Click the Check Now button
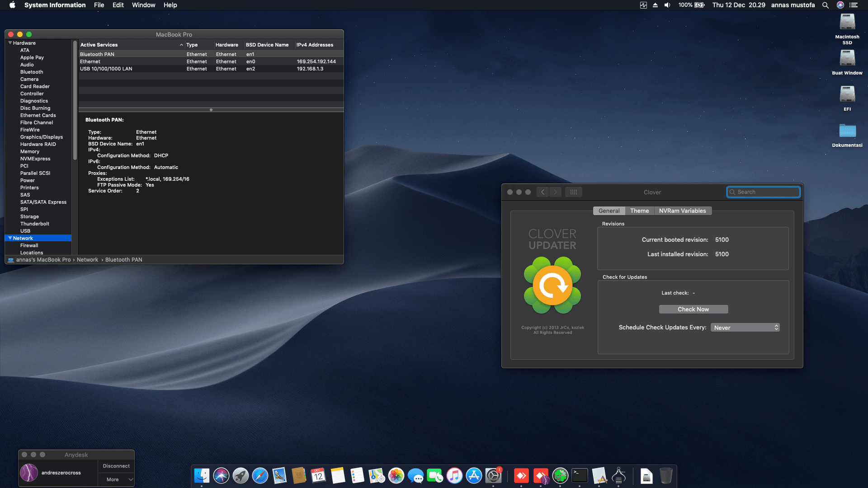 click(x=693, y=310)
